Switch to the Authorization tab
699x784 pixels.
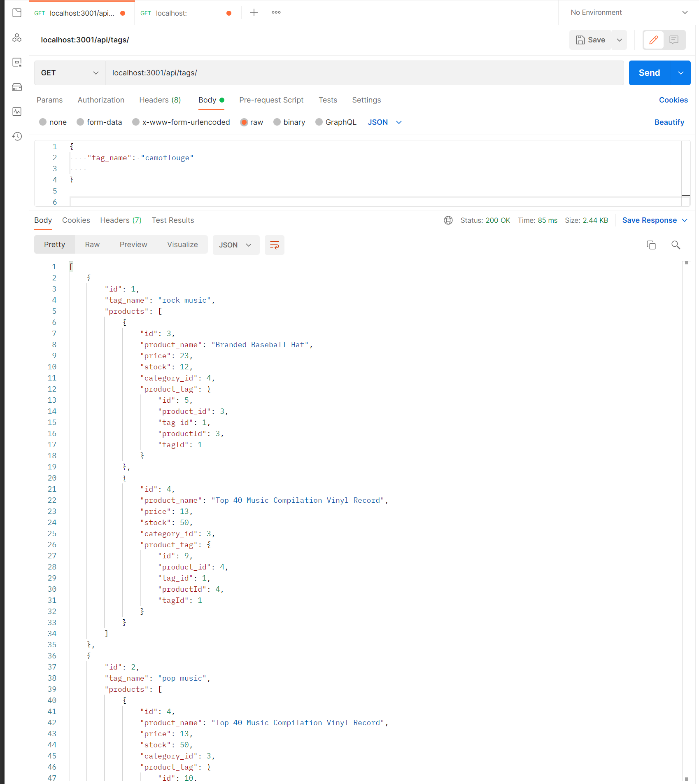tap(101, 100)
